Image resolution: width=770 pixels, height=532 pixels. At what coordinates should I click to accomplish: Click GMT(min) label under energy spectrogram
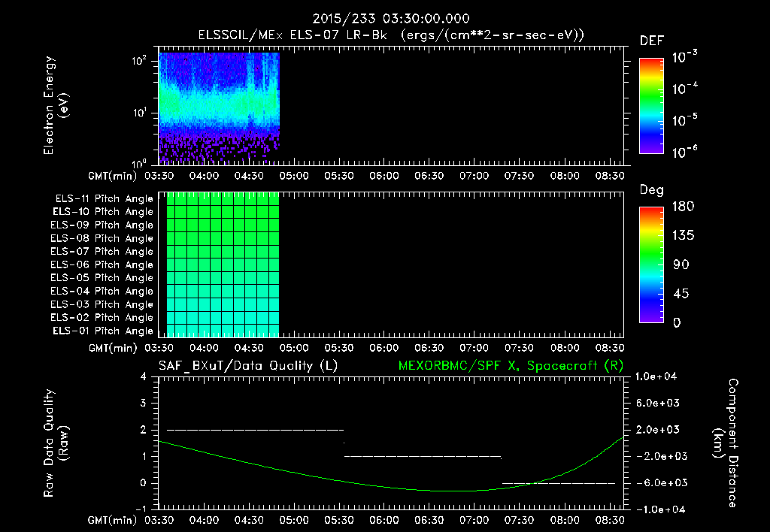pyautogui.click(x=113, y=176)
